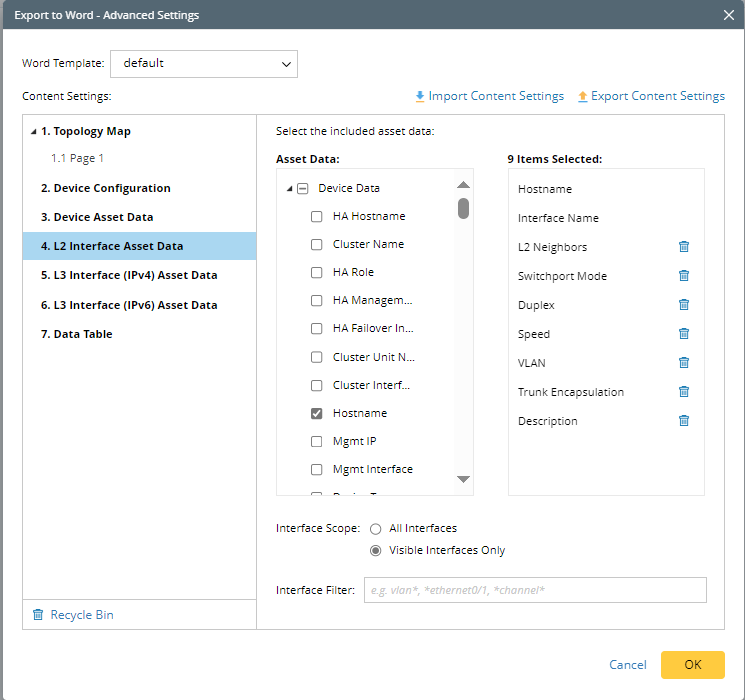Click the Interface Filter input field

coord(535,590)
